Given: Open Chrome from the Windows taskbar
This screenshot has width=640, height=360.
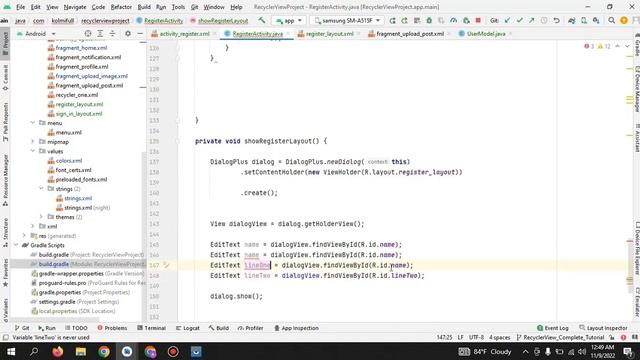Looking at the screenshot, I should click(x=104, y=351).
